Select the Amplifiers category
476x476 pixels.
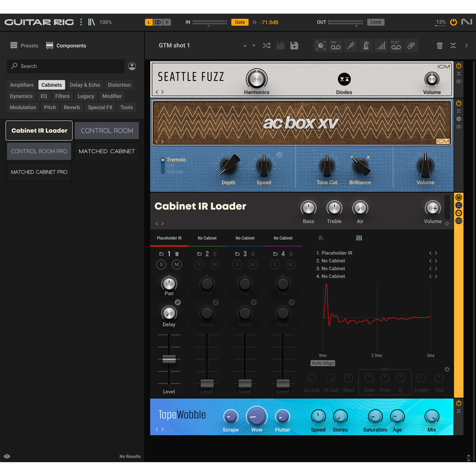click(x=22, y=85)
